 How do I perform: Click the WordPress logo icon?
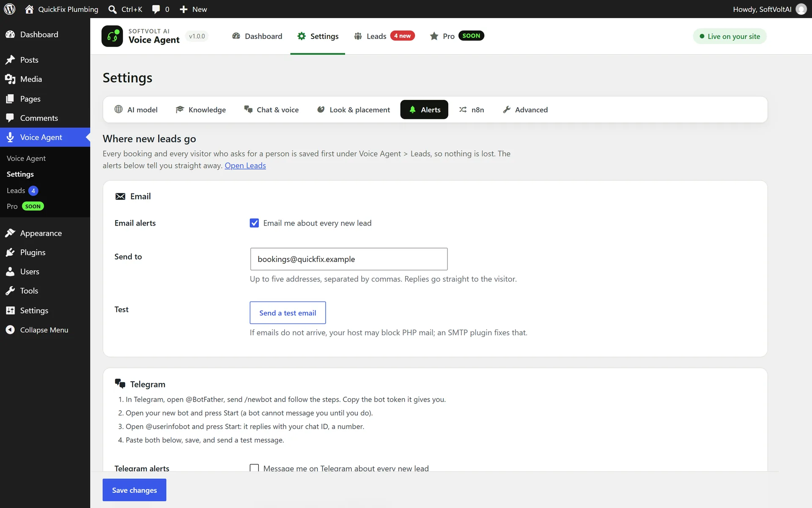(x=10, y=9)
